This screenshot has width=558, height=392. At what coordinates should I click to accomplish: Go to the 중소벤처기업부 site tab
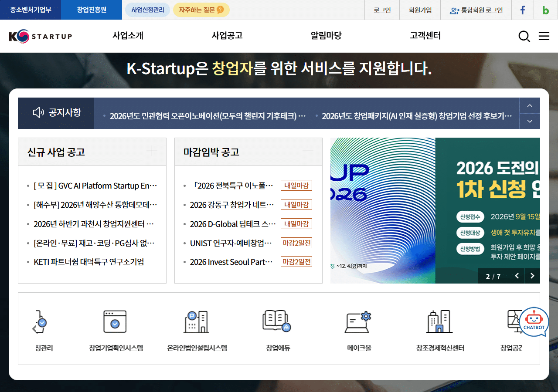[x=31, y=10]
